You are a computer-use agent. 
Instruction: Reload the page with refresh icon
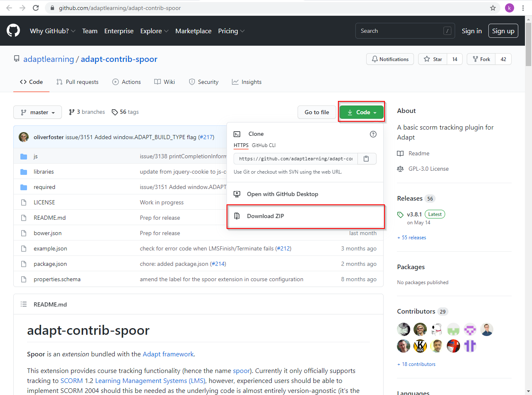pos(36,8)
